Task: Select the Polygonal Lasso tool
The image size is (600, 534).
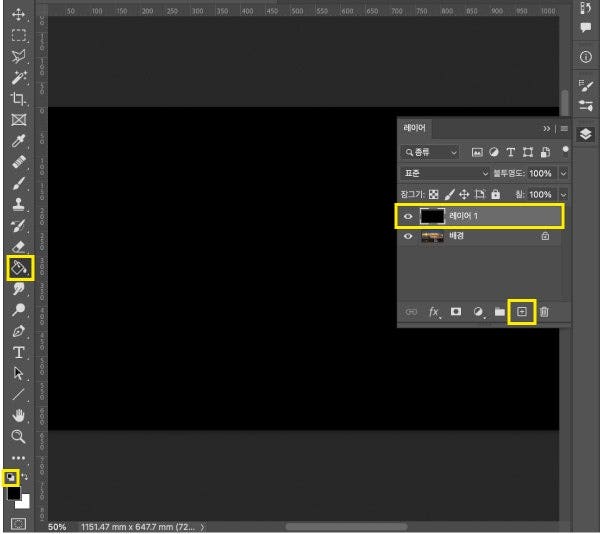Action: [18, 57]
